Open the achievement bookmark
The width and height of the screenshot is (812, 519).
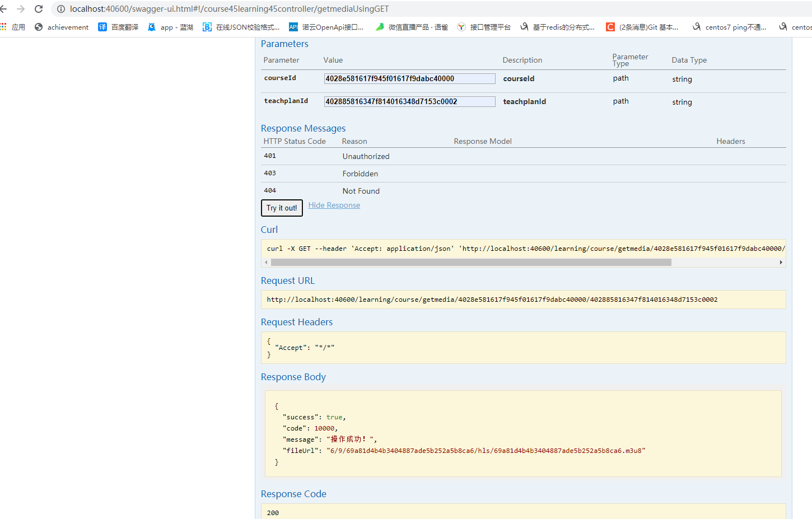(x=62, y=27)
